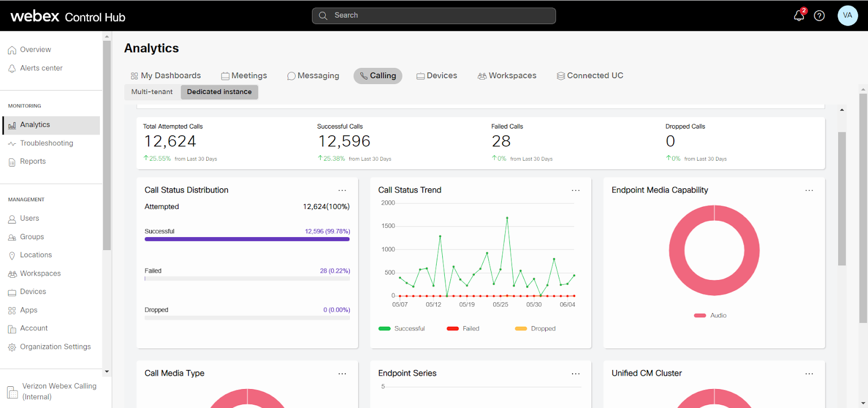
Task: Toggle the Dropped legend in Call Status Trend
Action: 535,329
